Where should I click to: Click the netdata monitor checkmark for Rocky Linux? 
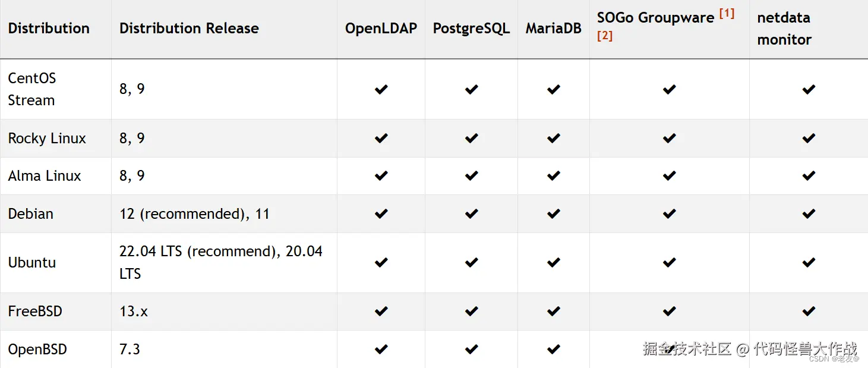coord(809,138)
